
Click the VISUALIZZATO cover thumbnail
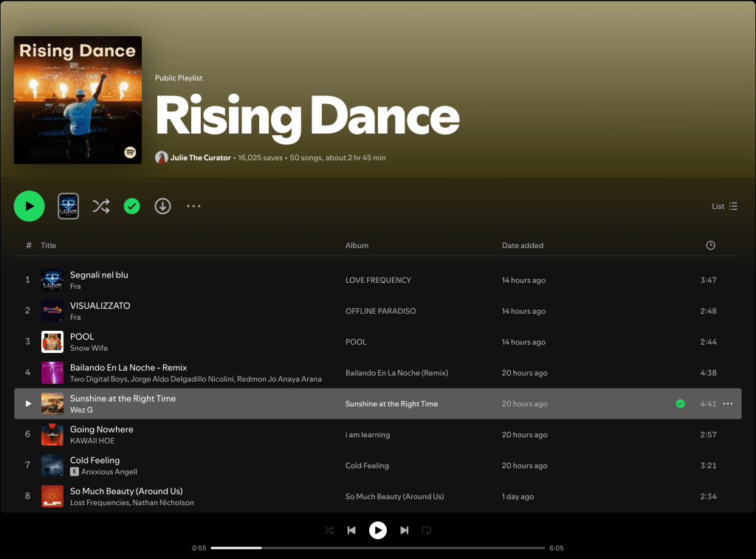click(52, 311)
